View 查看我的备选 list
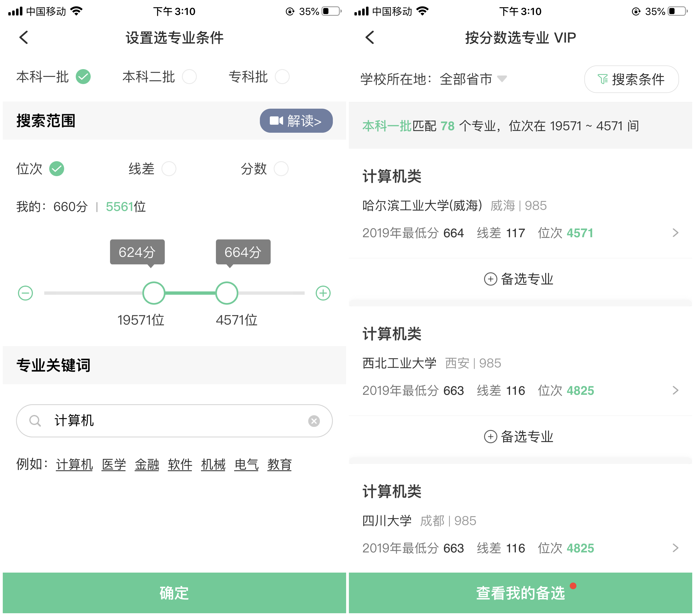Viewport: 695px width, 616px height. coord(520,593)
